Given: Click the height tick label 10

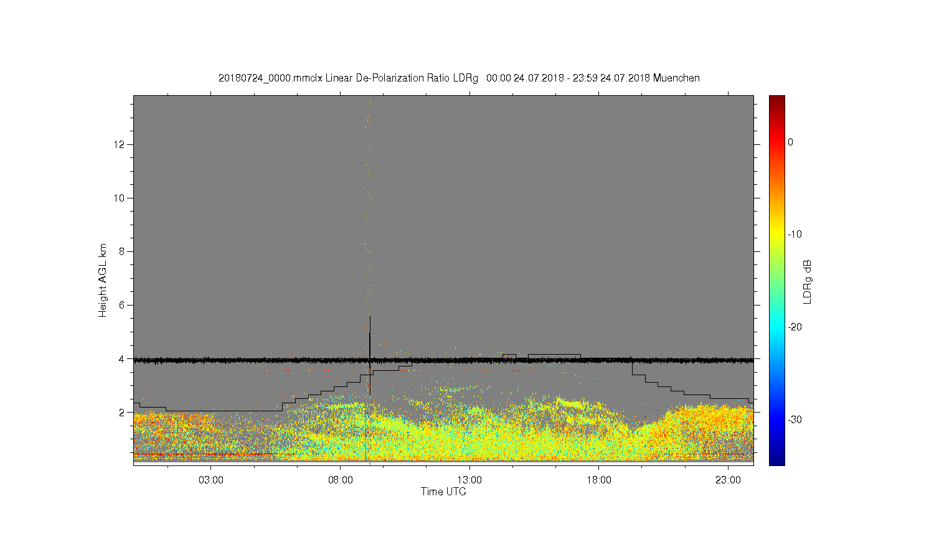Looking at the screenshot, I should pos(120,198).
